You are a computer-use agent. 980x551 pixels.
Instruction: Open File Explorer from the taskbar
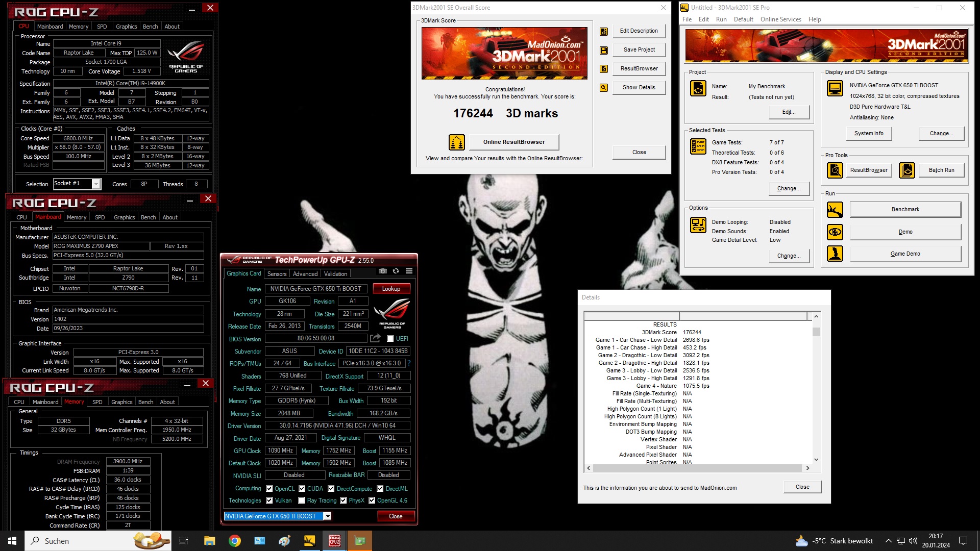click(210, 541)
